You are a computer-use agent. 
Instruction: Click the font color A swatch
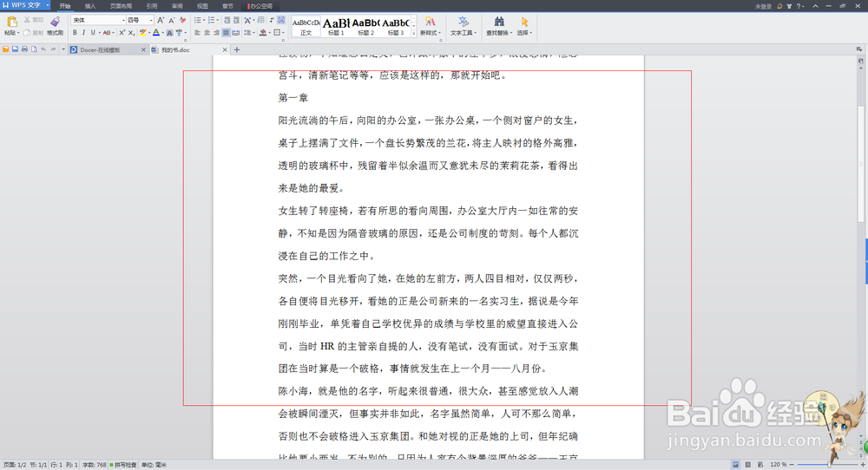point(156,33)
